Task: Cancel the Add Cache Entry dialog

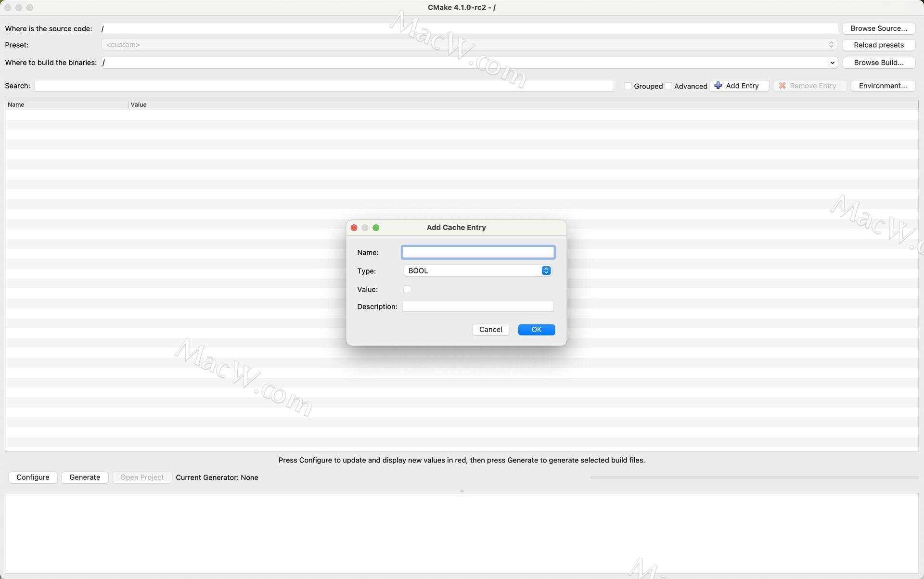Action: click(490, 330)
